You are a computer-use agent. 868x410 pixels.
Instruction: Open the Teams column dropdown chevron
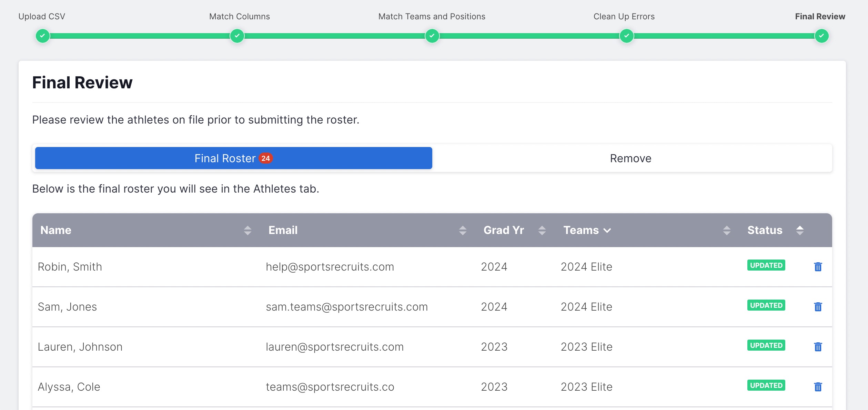click(607, 231)
